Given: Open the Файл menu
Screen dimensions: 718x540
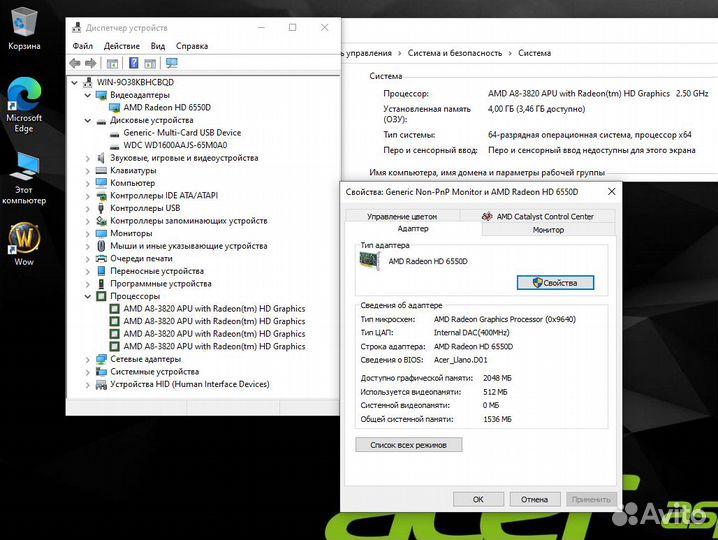Looking at the screenshot, I should pyautogui.click(x=82, y=46).
